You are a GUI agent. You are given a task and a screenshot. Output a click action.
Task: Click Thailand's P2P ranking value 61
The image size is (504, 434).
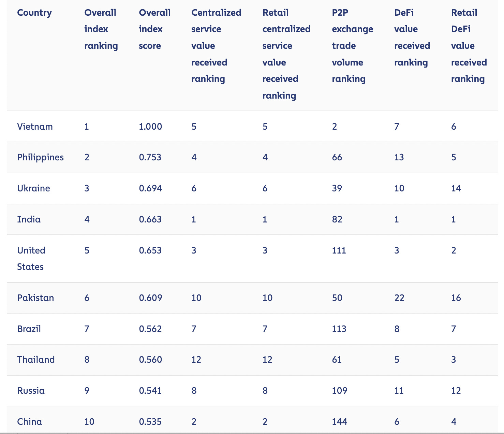tap(337, 360)
